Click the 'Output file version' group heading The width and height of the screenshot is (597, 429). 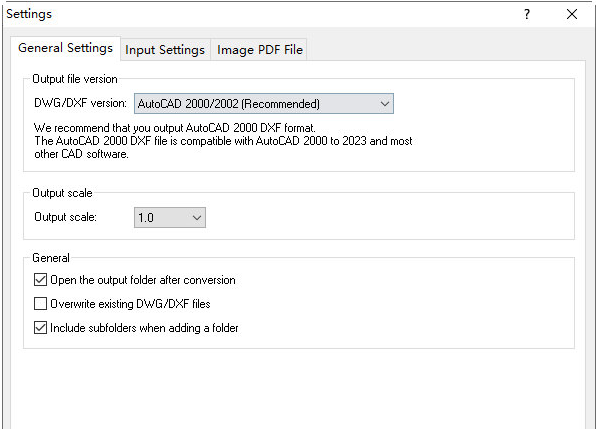75,79
